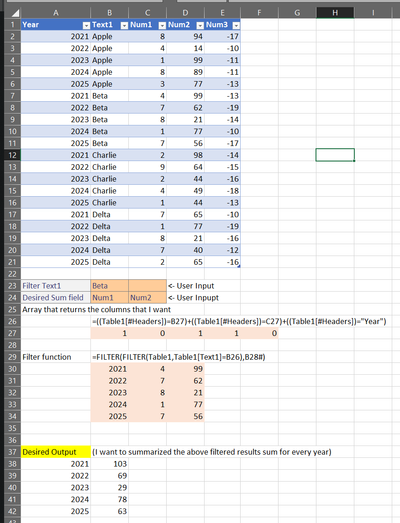Select the Num2 value 94 in row 2
Image resolution: width=400 pixels, height=523 pixels.
click(x=185, y=36)
